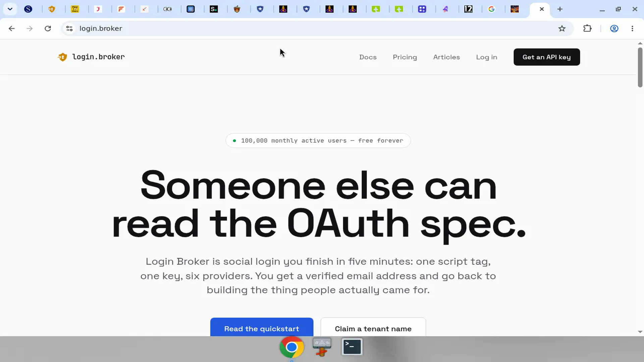Click the Claim a tenant name button

pyautogui.click(x=373, y=327)
